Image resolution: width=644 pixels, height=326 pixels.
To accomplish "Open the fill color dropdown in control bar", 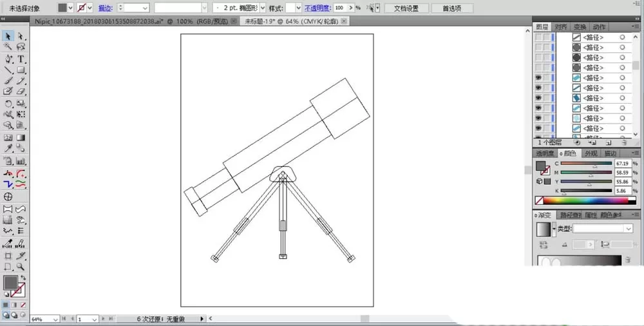I will (x=71, y=8).
